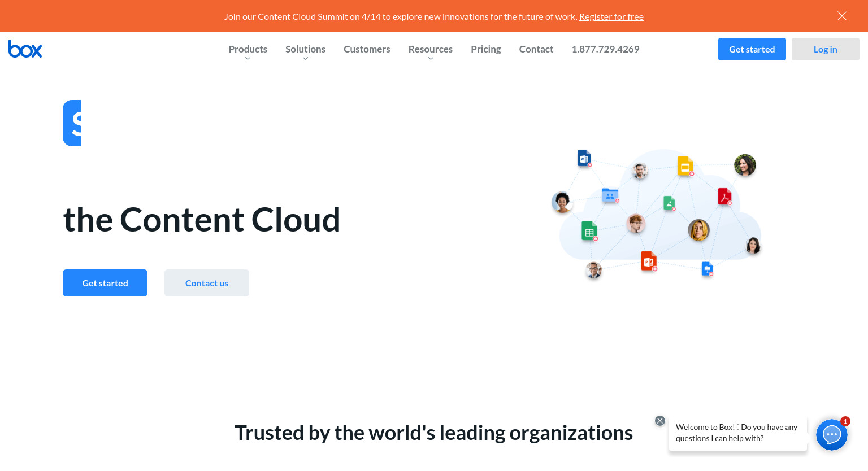
Task: Click the orange PowerPoint icon in cloud
Action: pyautogui.click(x=649, y=261)
